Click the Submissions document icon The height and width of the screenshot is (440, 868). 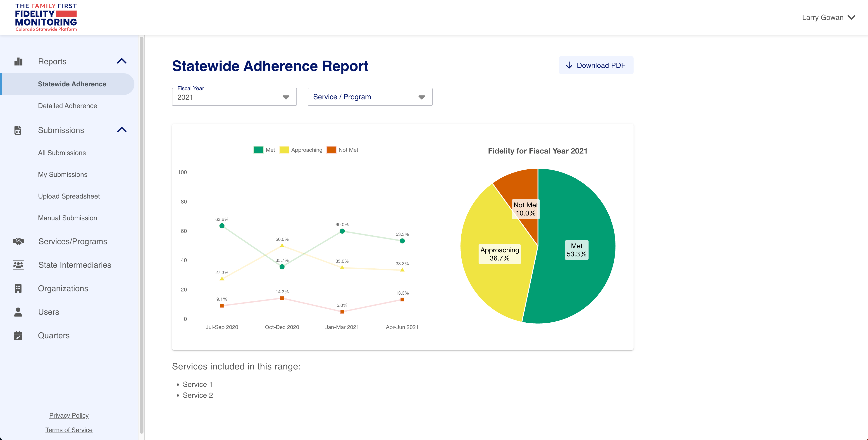pyautogui.click(x=18, y=130)
